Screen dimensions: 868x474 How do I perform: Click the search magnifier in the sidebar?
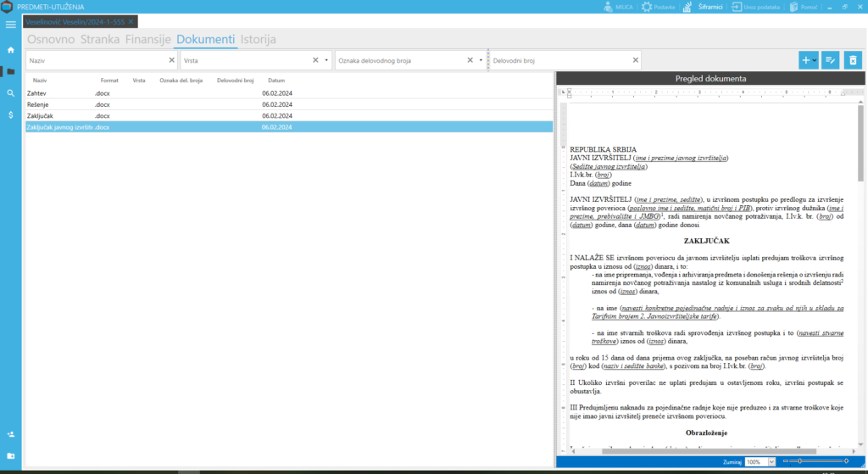tap(10, 93)
